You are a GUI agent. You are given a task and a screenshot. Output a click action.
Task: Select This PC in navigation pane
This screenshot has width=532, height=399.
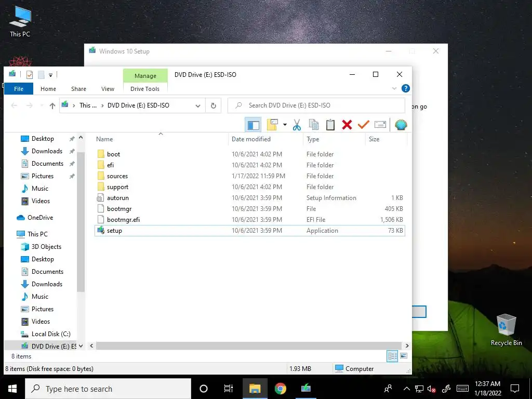(x=37, y=234)
